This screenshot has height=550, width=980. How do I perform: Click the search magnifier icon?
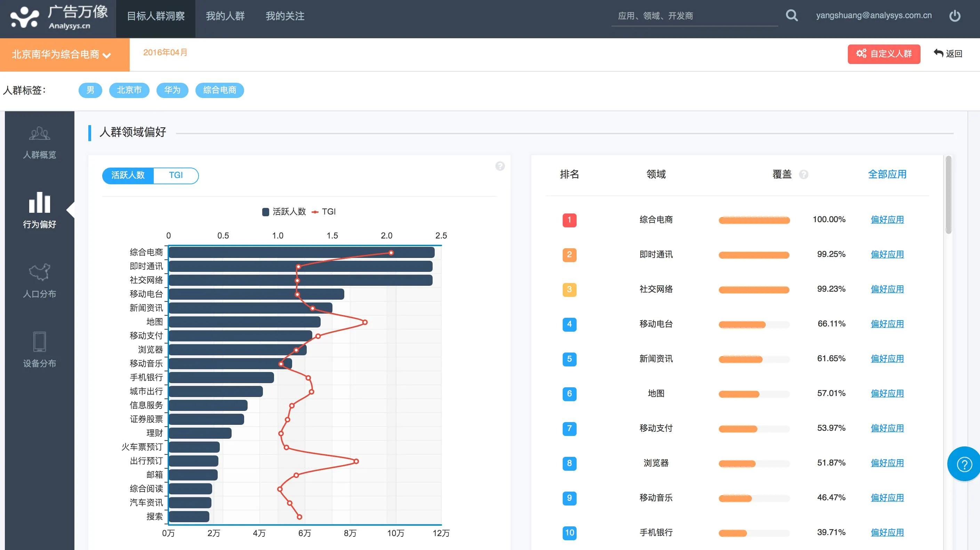click(792, 16)
